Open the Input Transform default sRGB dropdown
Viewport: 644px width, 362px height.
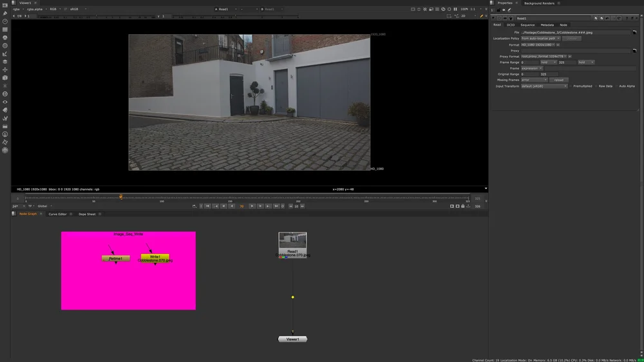pos(544,86)
